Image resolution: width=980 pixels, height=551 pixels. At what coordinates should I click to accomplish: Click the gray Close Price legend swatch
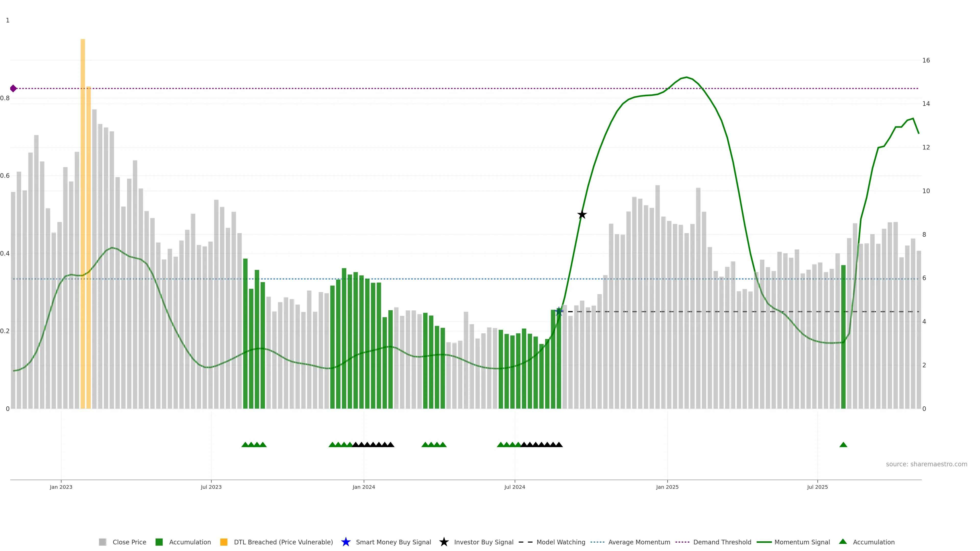pos(102,542)
